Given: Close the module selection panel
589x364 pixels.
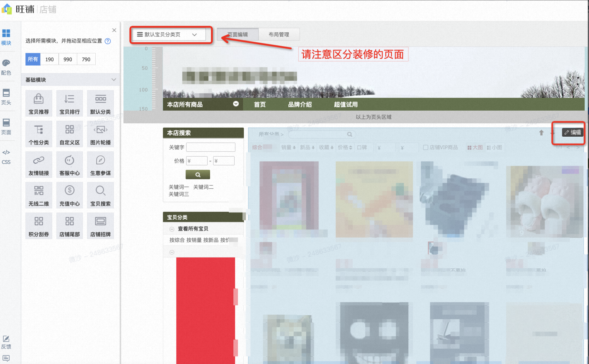Looking at the screenshot, I should click(x=114, y=30).
